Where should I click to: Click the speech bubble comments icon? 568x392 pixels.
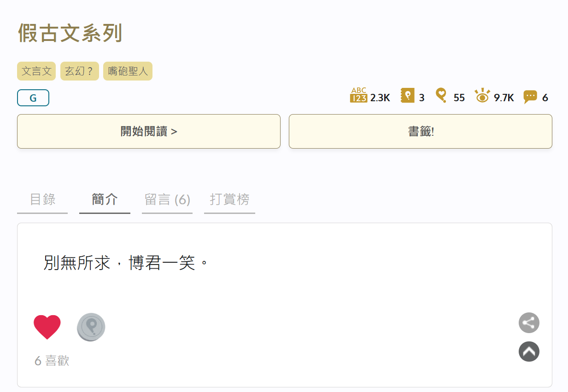530,97
